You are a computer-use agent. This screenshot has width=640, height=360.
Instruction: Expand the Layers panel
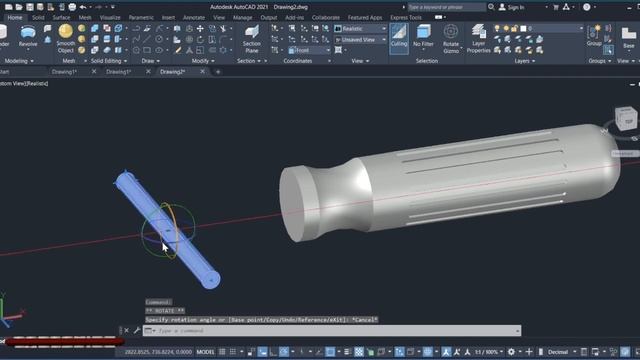524,61
